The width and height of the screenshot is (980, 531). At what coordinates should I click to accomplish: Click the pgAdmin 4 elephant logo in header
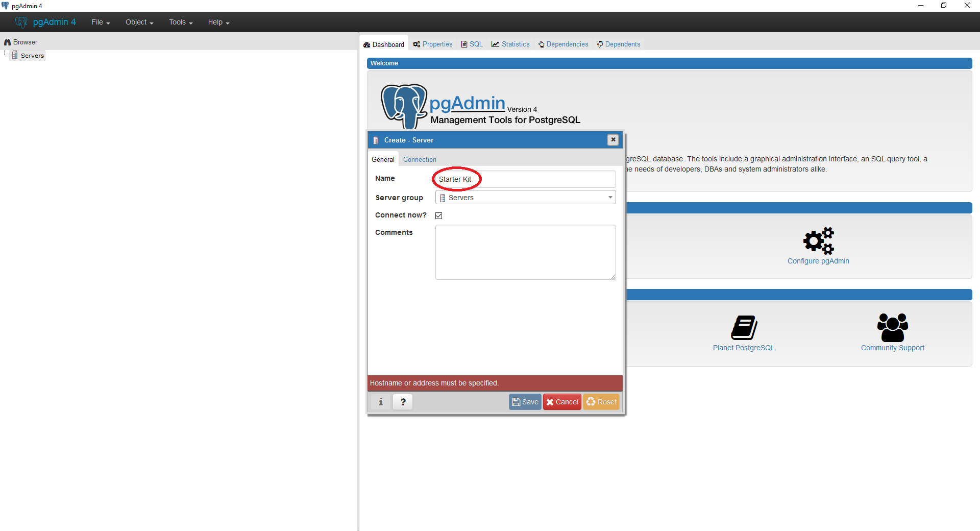coord(21,22)
